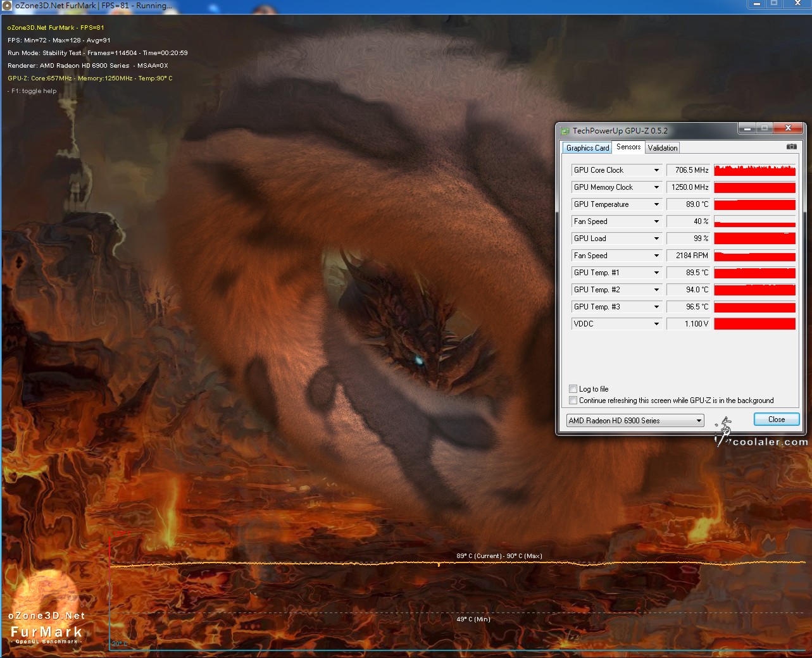
Task: Click the GPU-Z screenshot camera icon
Action: click(x=791, y=147)
